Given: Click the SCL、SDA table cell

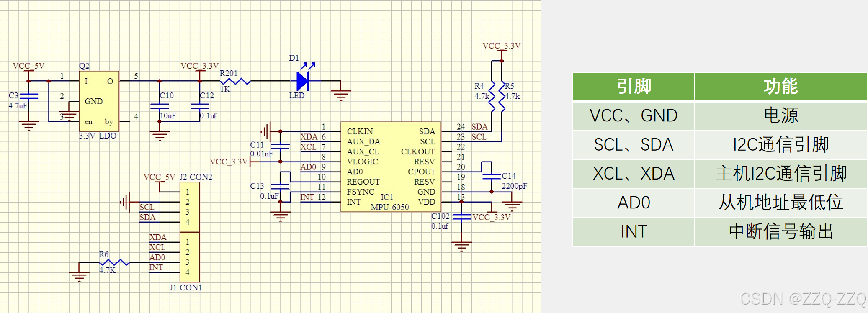Looking at the screenshot, I should point(634,145).
